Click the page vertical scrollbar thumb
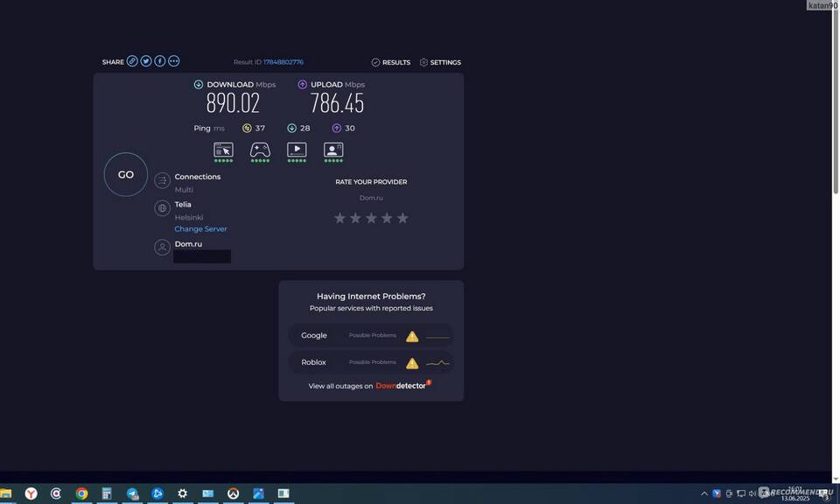The width and height of the screenshot is (840, 504). pyautogui.click(x=836, y=101)
